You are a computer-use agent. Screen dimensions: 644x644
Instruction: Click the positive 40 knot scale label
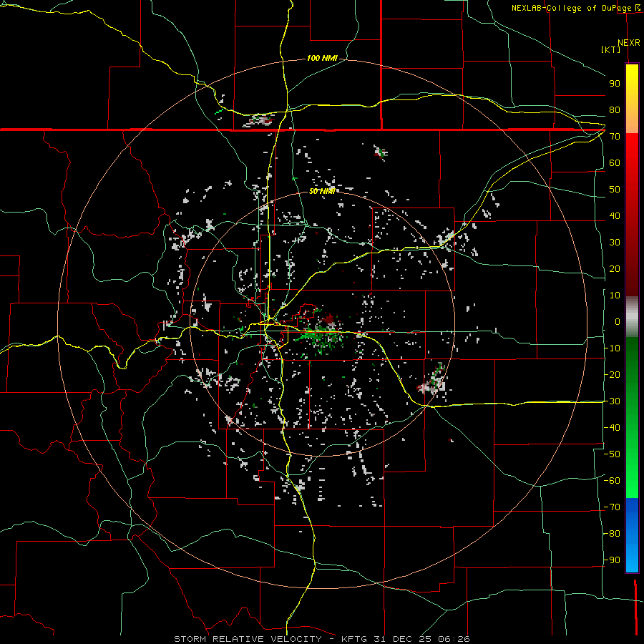click(x=615, y=215)
